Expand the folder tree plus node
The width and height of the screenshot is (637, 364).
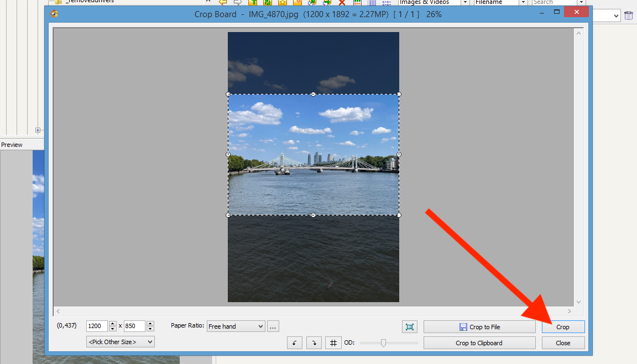click(38, 130)
